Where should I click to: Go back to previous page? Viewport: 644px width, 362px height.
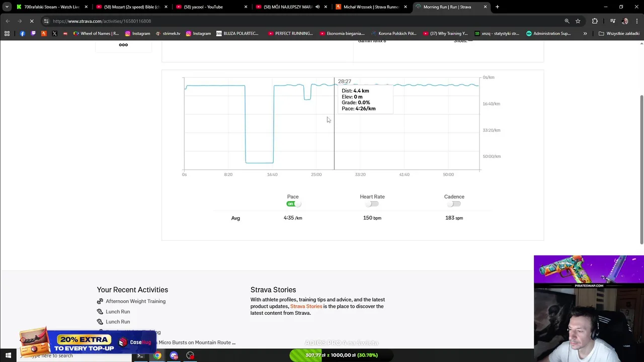coord(8,21)
